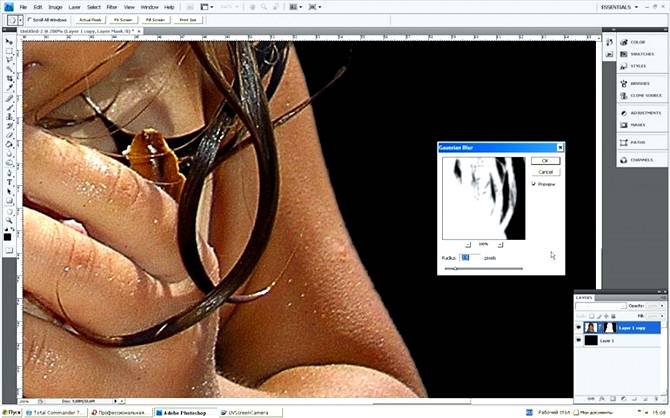The height and width of the screenshot is (418, 670).
Task: Open the Channels panel
Action: coord(636,159)
